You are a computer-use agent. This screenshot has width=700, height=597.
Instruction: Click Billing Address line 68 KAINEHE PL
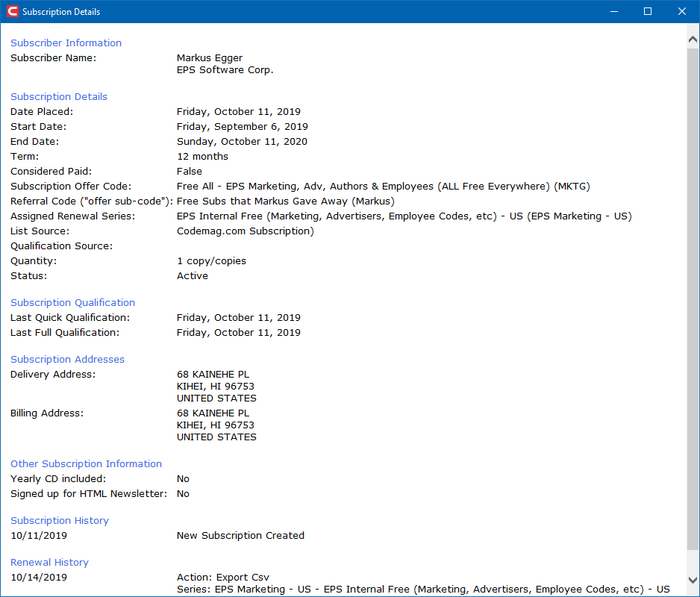click(x=213, y=413)
